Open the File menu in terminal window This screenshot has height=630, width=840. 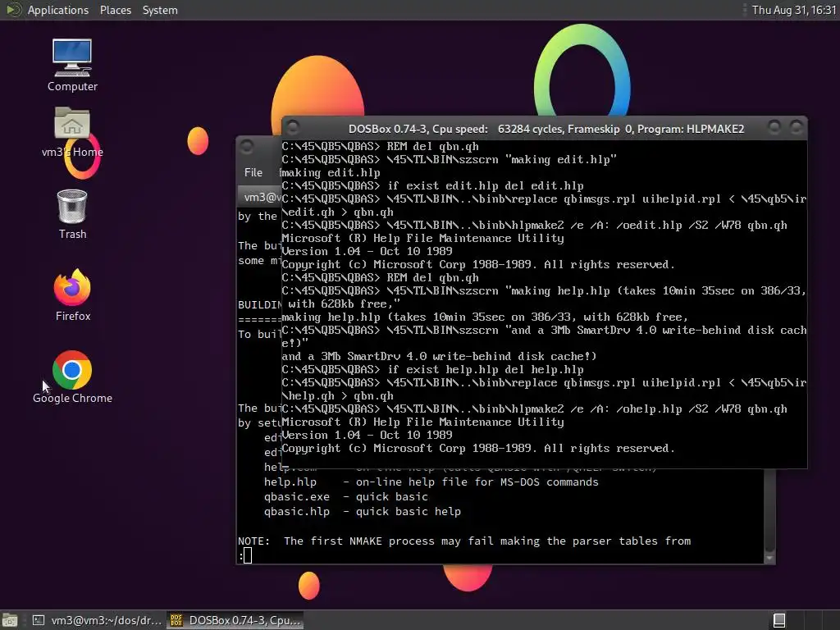253,172
